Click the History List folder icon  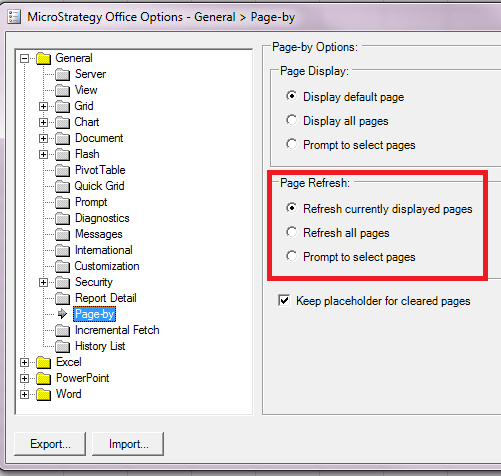[62, 346]
